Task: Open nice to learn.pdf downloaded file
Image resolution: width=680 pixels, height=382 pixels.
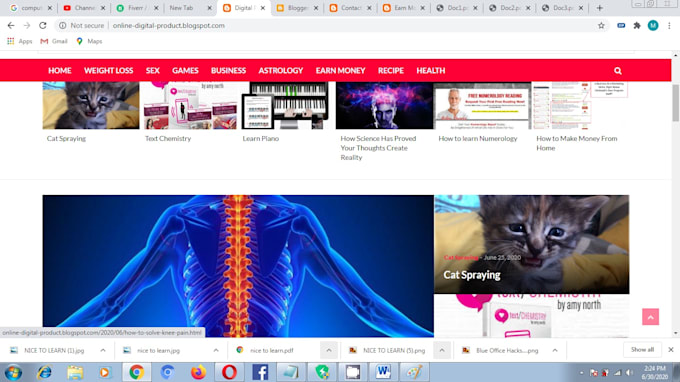Action: [x=271, y=350]
